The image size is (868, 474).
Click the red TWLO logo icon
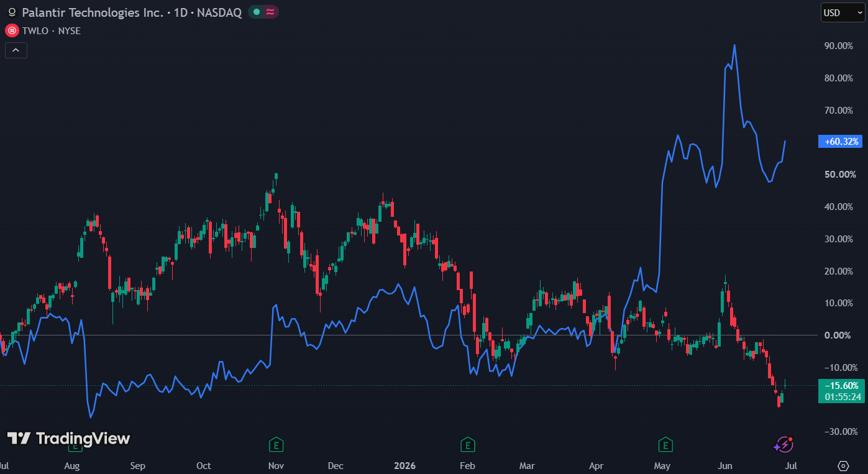(11, 30)
